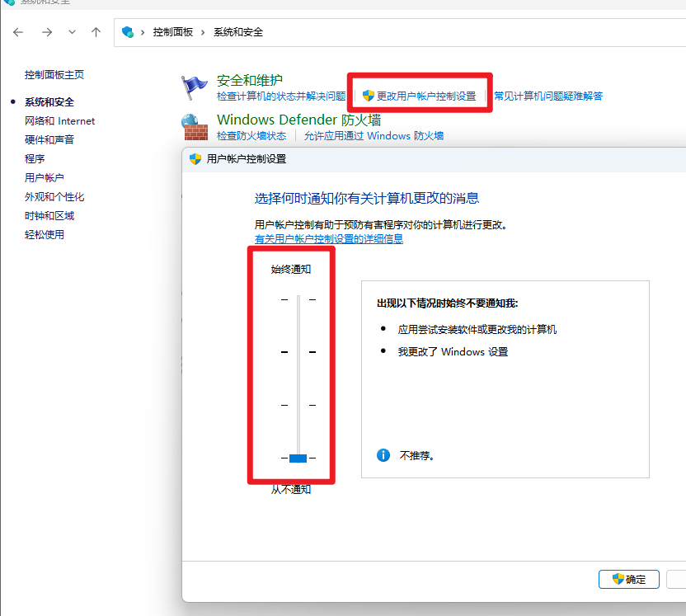The image size is (686, 616).
Task: Open 用户帐户 category in sidebar
Action: (45, 178)
